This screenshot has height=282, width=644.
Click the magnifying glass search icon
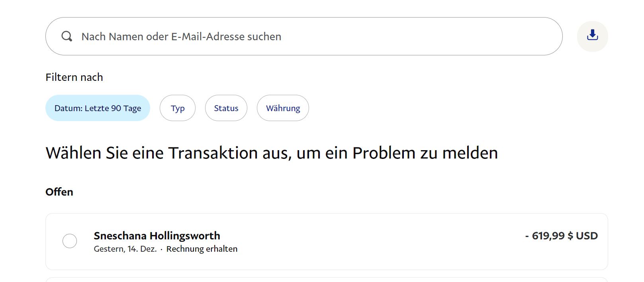tap(67, 37)
